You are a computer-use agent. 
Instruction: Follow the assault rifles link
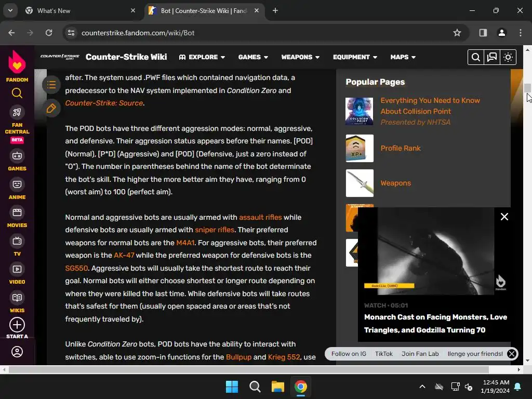tap(260, 217)
